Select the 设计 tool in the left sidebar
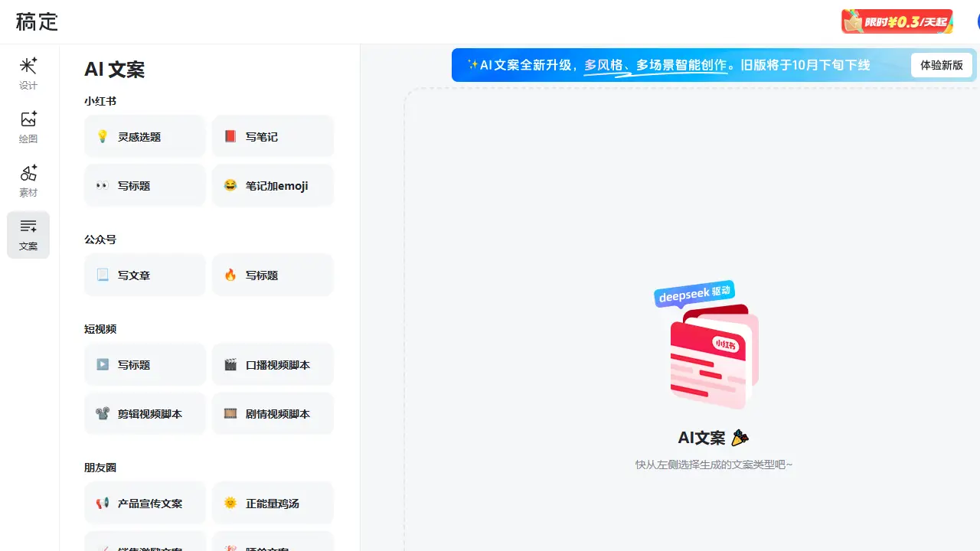The height and width of the screenshot is (551, 980). pos(28,73)
